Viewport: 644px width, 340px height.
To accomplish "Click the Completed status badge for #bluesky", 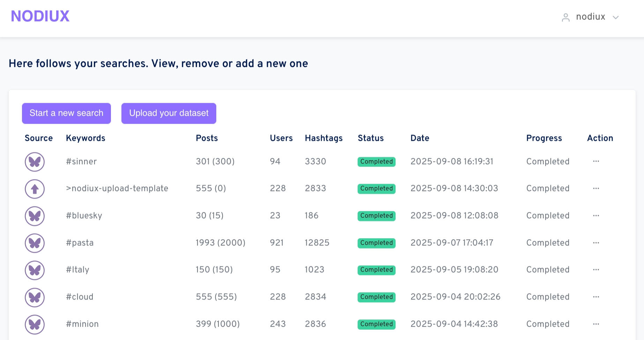I will point(376,216).
